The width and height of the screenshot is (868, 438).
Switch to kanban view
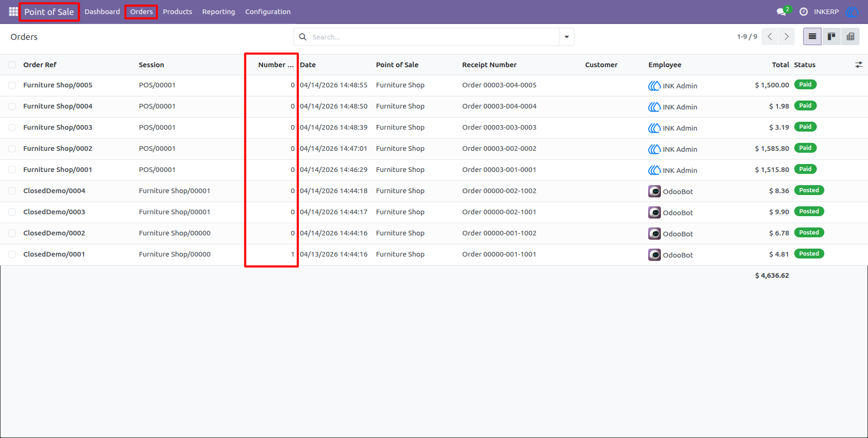pyautogui.click(x=831, y=37)
